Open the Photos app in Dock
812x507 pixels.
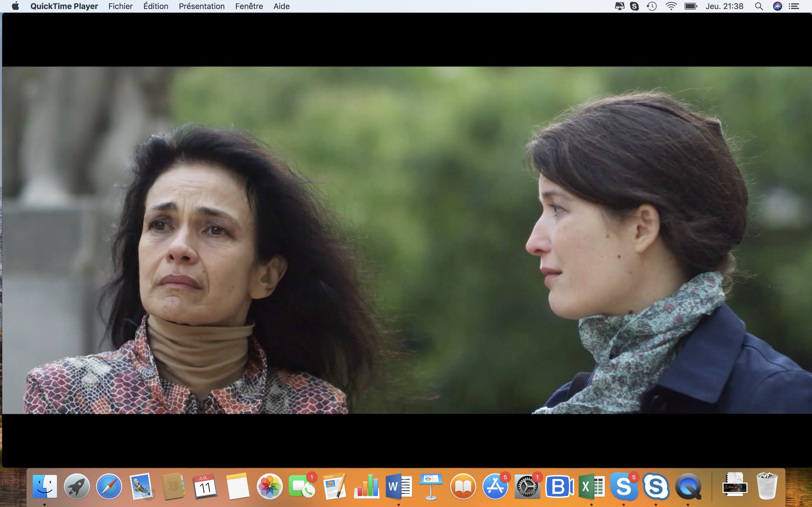click(270, 486)
